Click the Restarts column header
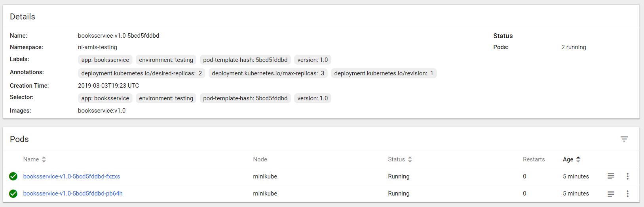The image size is (644, 207). (534, 159)
